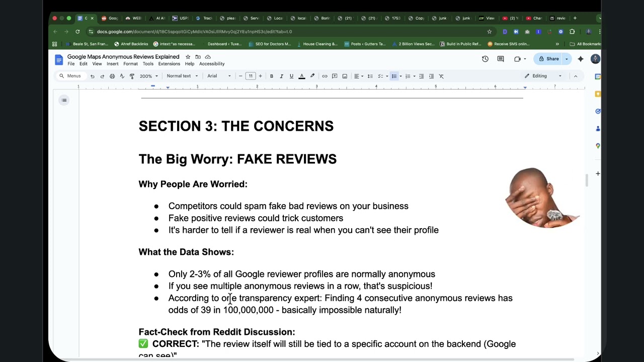Collapse the menus with the up chevron
Screen dimensions: 644x362
click(576, 76)
